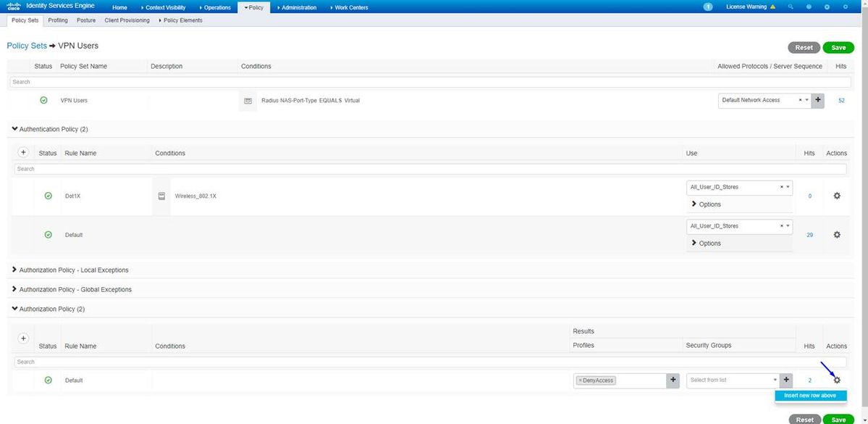
Task: Click the authorization Default rule status icon
Action: coord(49,381)
